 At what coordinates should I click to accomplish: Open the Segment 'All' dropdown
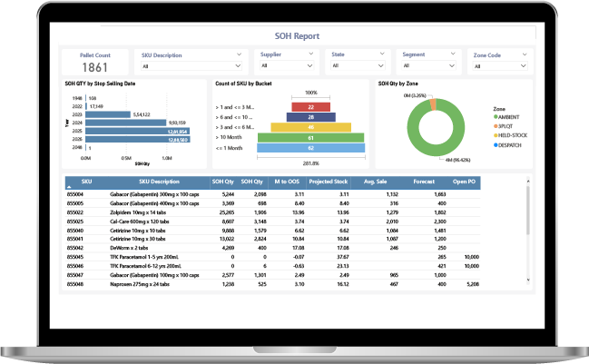point(428,65)
